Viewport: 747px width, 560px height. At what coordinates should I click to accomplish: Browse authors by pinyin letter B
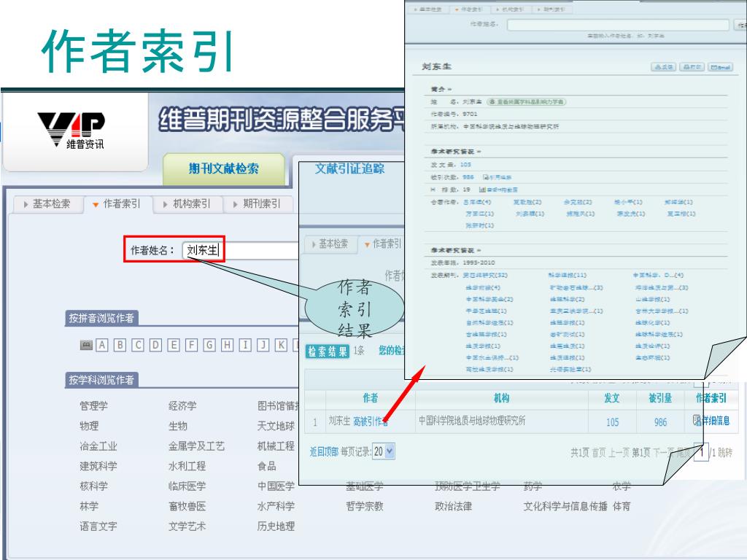tap(120, 345)
